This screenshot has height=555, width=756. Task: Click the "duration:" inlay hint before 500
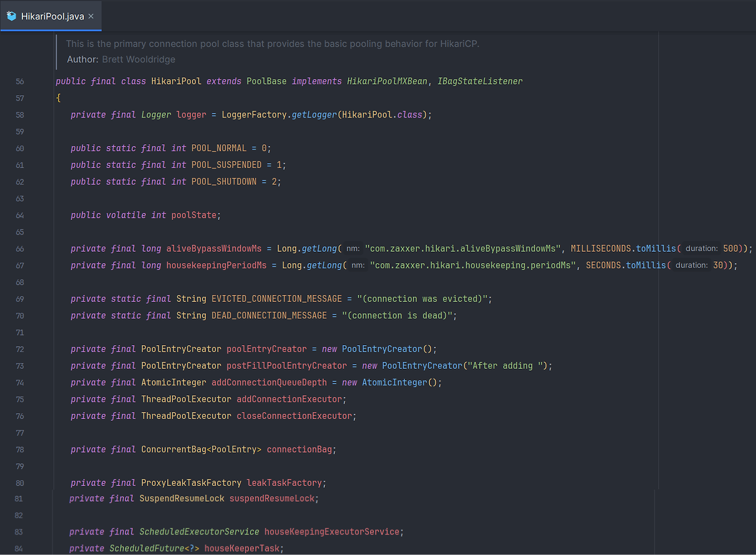tap(702, 249)
